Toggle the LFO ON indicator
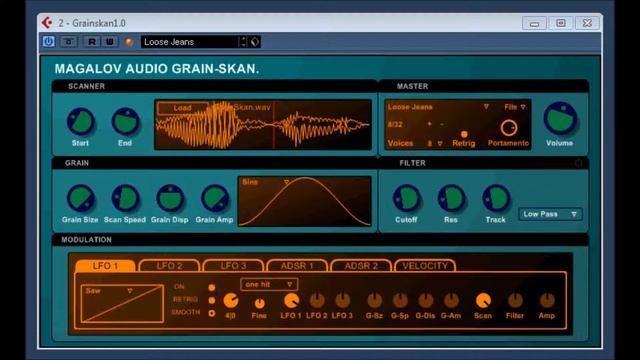This screenshot has height=360, width=640. pos(211,287)
